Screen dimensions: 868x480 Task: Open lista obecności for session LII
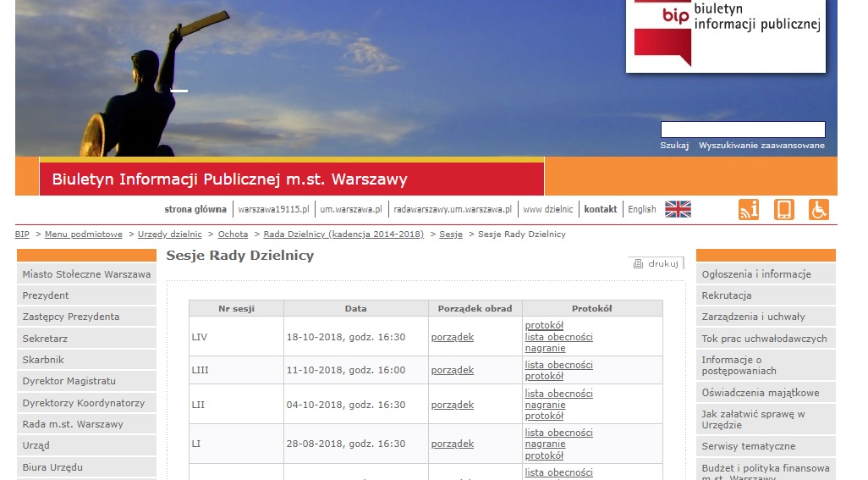(x=558, y=393)
